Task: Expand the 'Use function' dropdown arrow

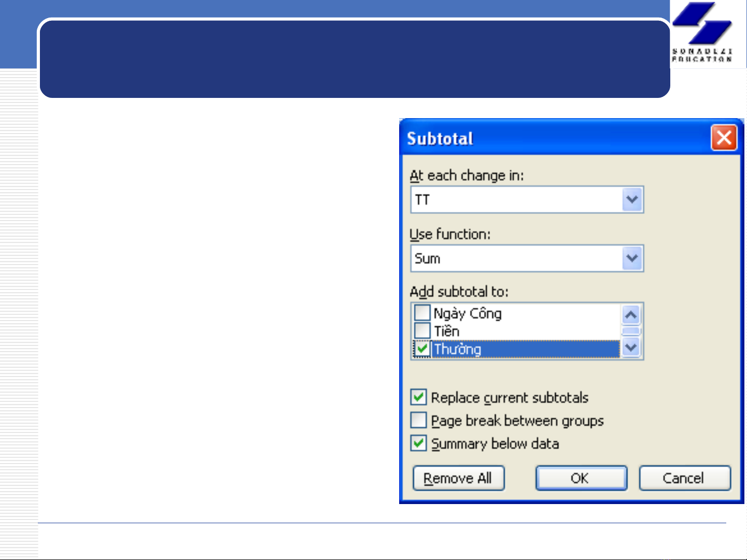Action: pyautogui.click(x=632, y=259)
